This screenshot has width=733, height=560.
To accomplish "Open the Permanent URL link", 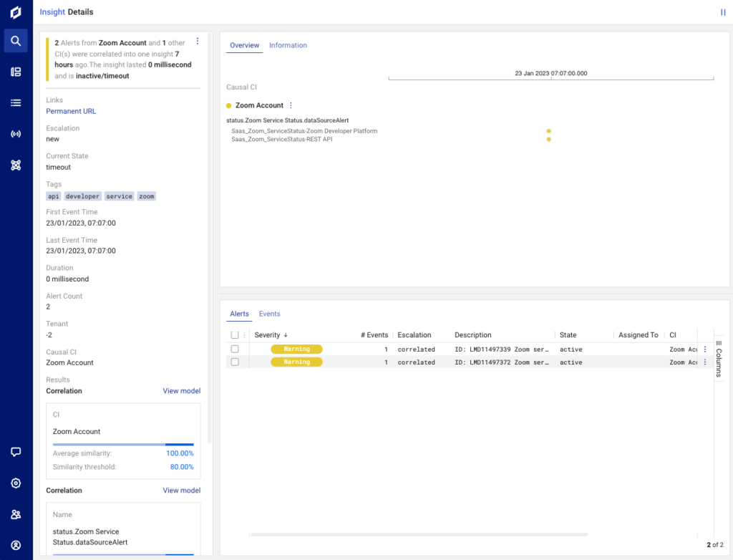I will 71,111.
